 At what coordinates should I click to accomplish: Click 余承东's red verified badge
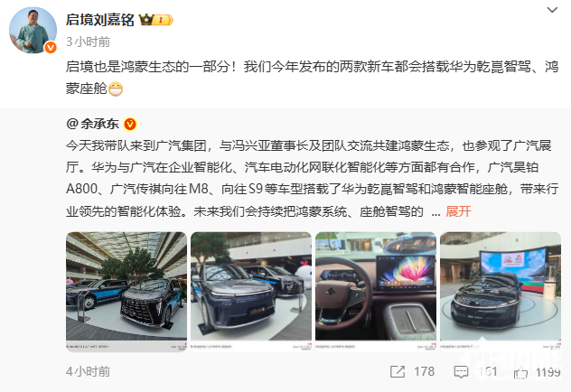(130, 125)
